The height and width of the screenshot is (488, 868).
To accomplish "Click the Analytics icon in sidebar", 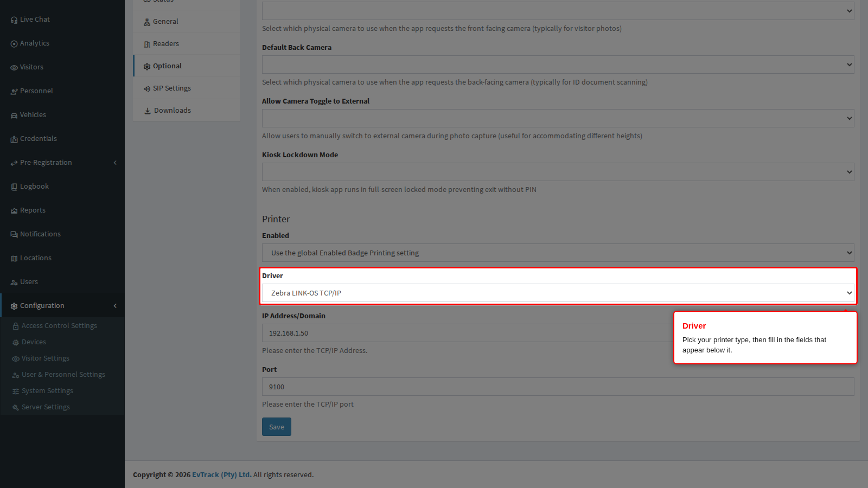I will click(14, 44).
